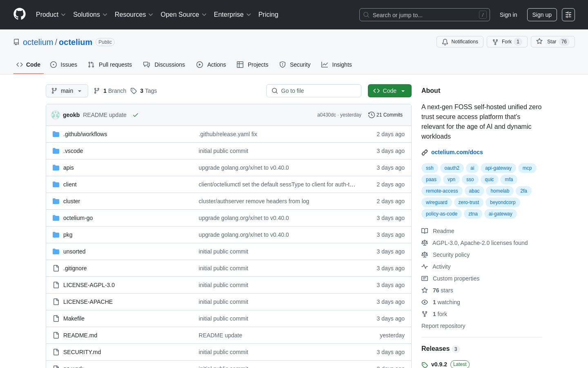Open the Security policy link

pos(451,255)
